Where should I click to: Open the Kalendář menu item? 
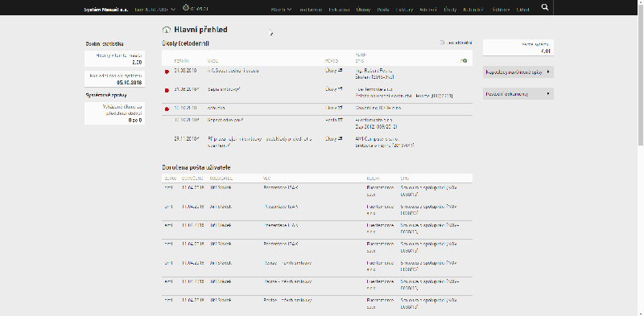pyautogui.click(x=473, y=9)
